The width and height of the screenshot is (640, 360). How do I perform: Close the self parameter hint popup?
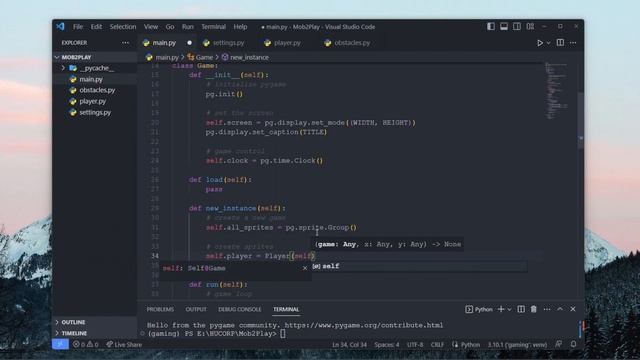305,268
